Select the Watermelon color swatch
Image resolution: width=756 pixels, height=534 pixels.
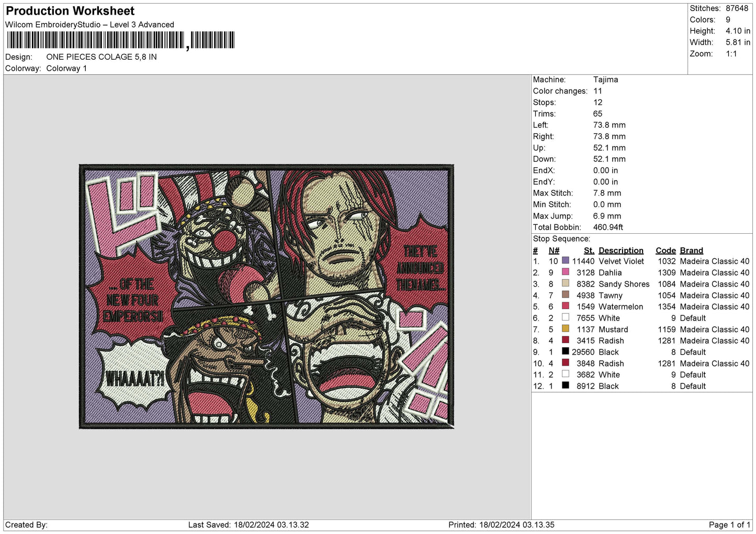[x=565, y=306]
